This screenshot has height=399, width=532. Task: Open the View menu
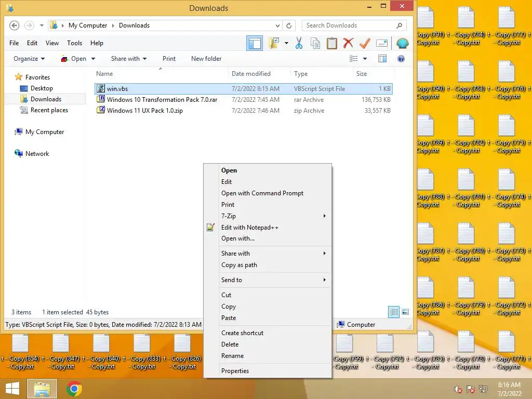pos(52,43)
